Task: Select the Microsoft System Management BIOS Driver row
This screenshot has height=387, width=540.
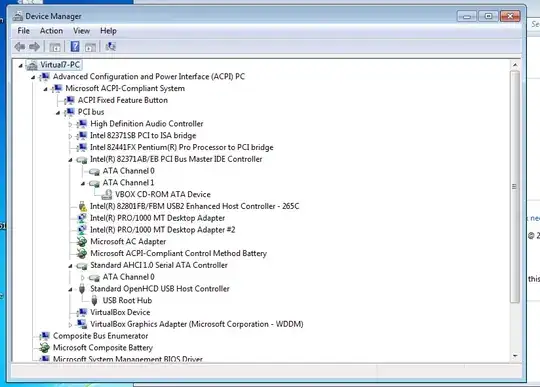Action: [127, 358]
